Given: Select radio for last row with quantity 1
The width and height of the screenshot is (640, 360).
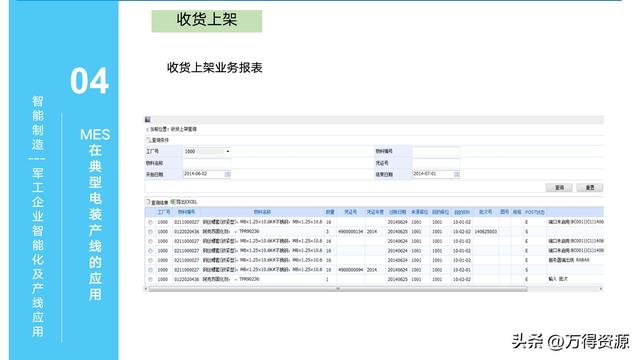Looking at the screenshot, I should [x=150, y=280].
